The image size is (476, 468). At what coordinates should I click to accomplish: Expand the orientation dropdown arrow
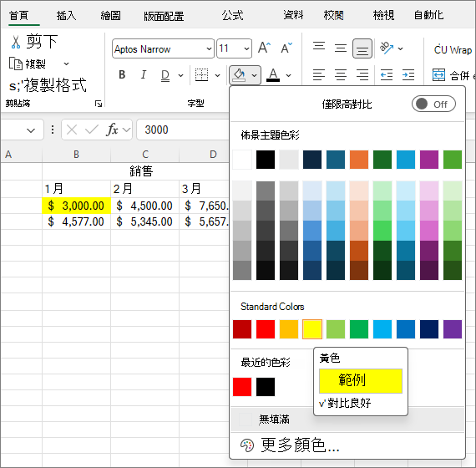coord(400,48)
